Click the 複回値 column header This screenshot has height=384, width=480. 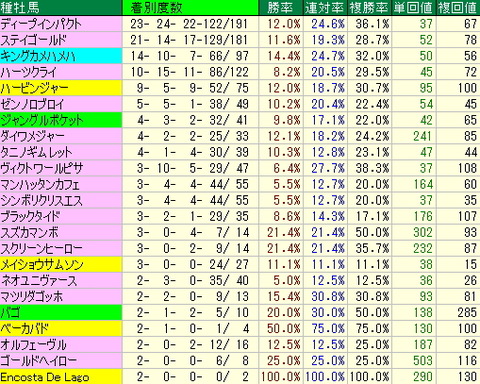[x=458, y=7]
